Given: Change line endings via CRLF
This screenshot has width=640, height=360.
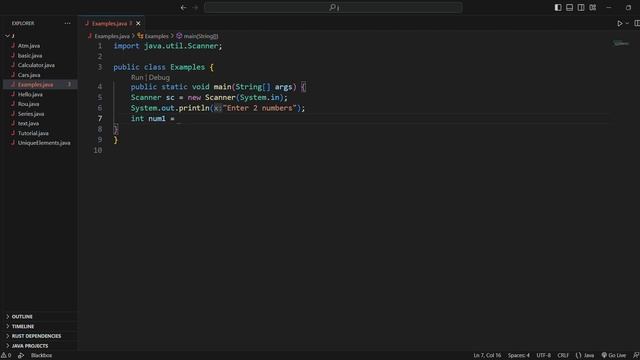Looking at the screenshot, I should click(563, 356).
